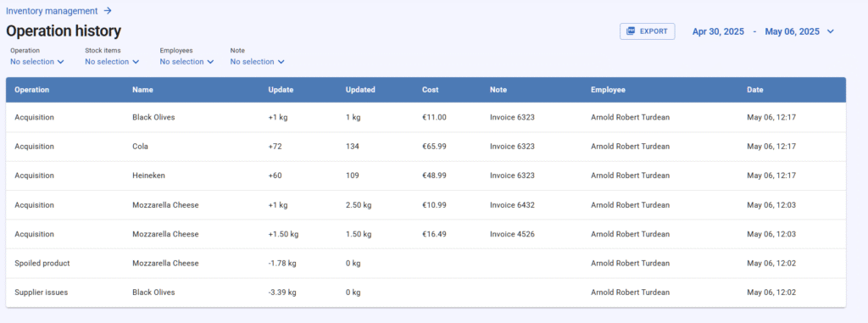Expand the Employees filter dropdown

[x=186, y=62]
